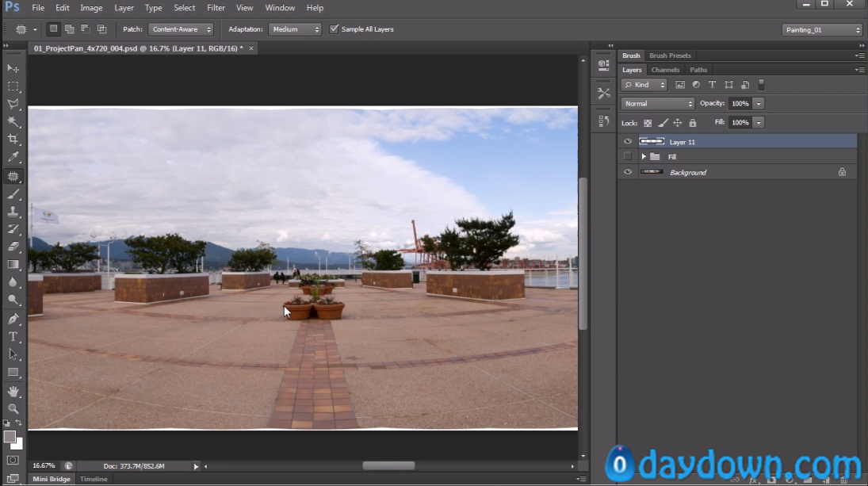The image size is (868, 486).
Task: Hide the Background layer visibility
Action: tap(628, 172)
